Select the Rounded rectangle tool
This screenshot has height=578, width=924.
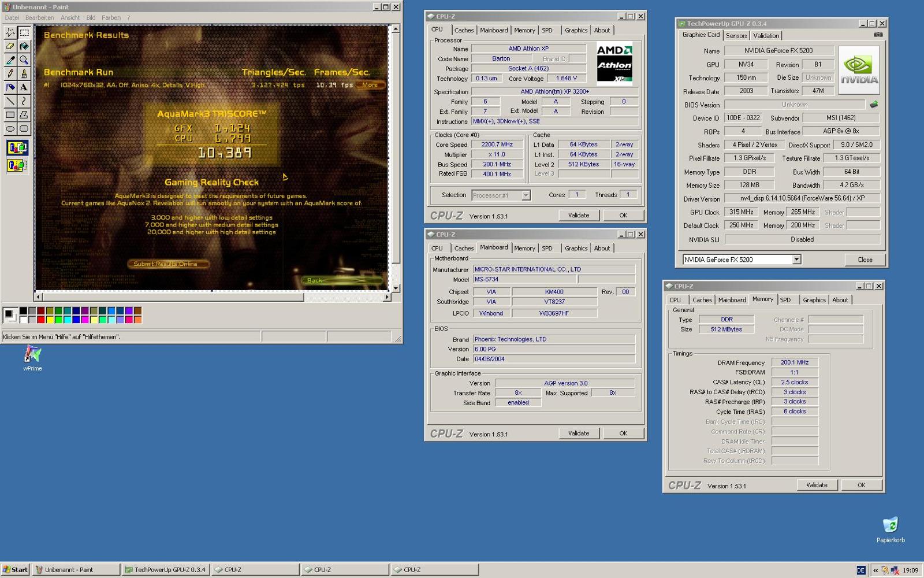tap(24, 129)
